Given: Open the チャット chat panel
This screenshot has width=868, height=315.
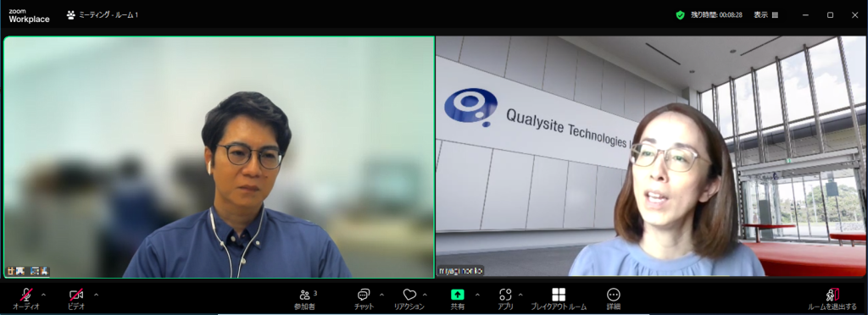Looking at the screenshot, I should click(x=364, y=299).
